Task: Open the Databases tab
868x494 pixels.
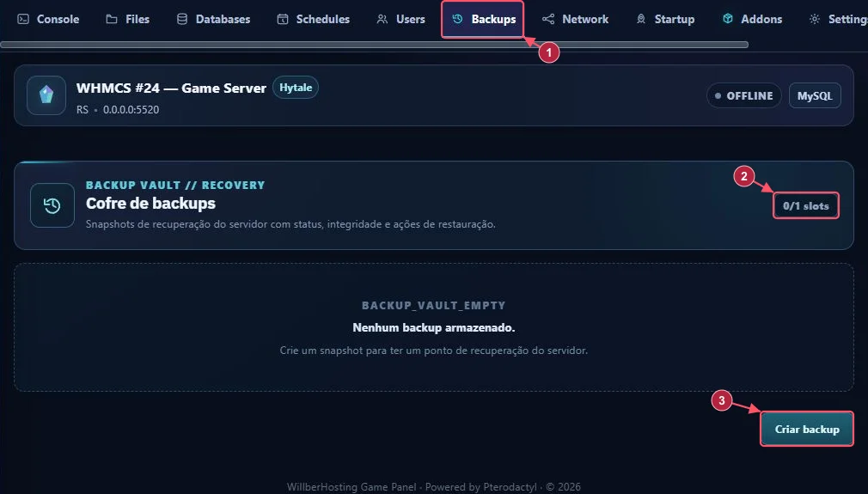Action: pos(213,20)
